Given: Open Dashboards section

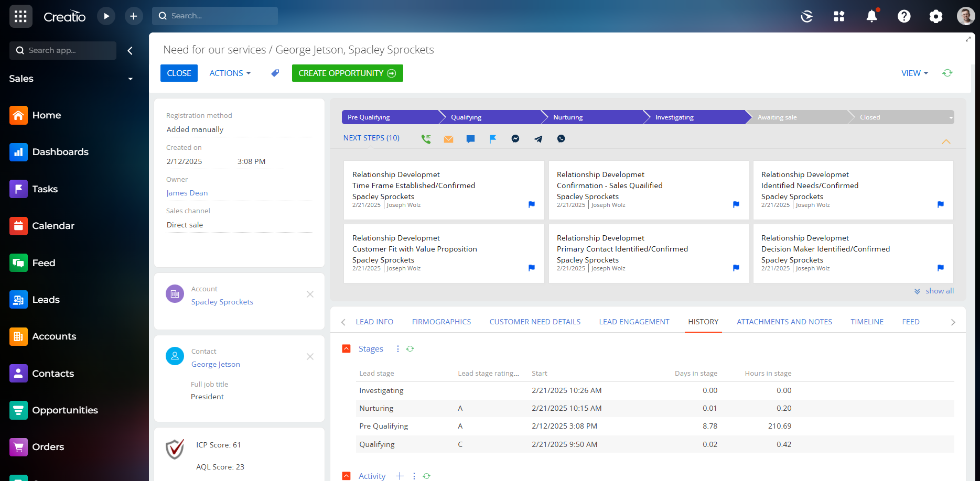Looking at the screenshot, I should point(49,152).
